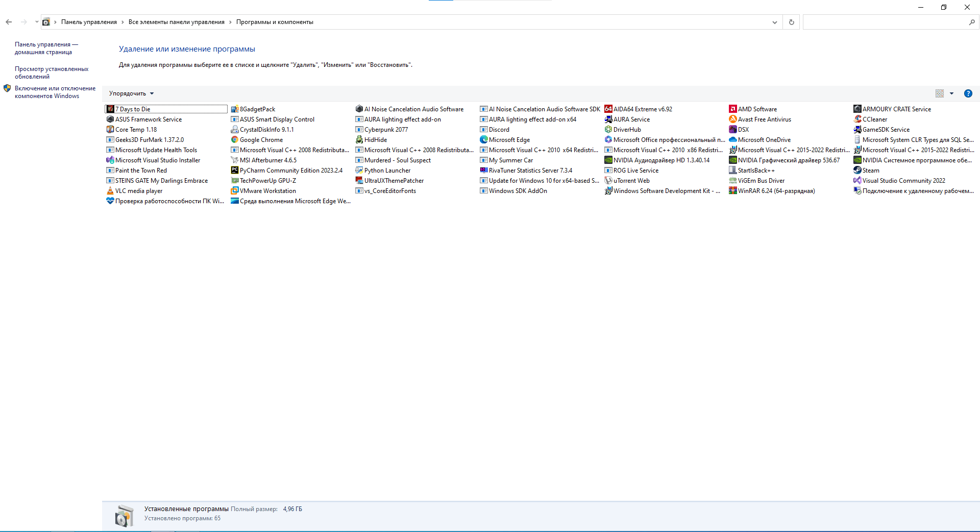Viewport: 980px width, 532px height.
Task: Open the recent locations dropdown arrow
Action: (x=37, y=22)
